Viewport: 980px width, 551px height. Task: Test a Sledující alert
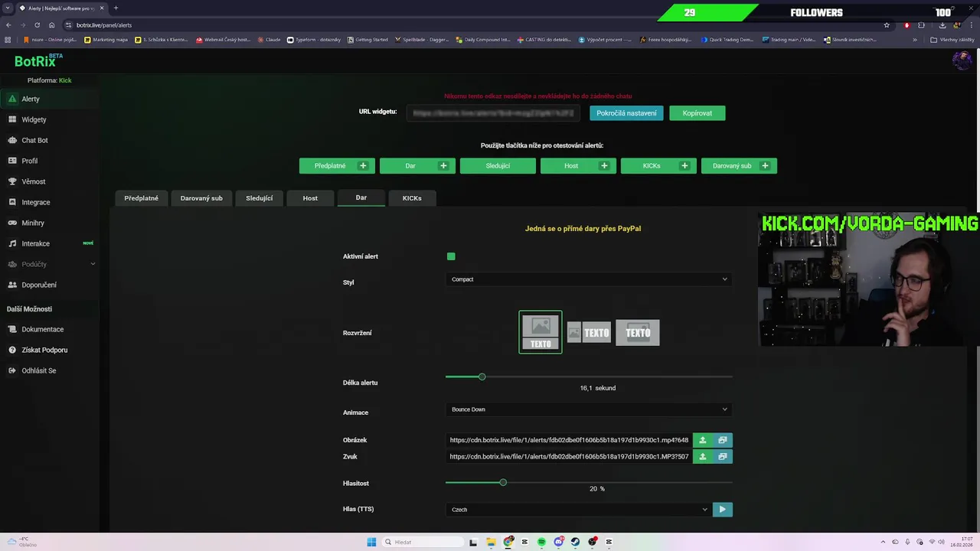point(498,165)
